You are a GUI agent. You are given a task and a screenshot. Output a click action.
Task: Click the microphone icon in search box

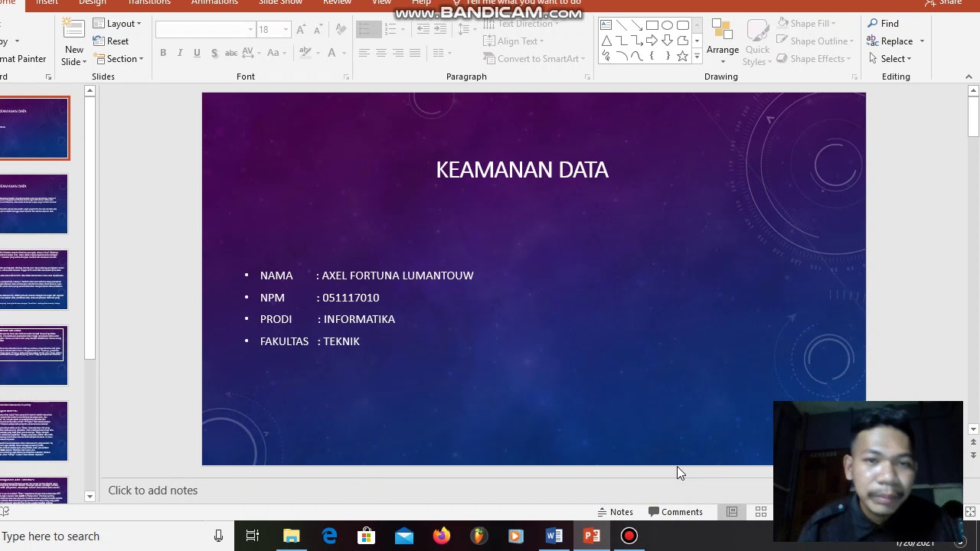(218, 536)
